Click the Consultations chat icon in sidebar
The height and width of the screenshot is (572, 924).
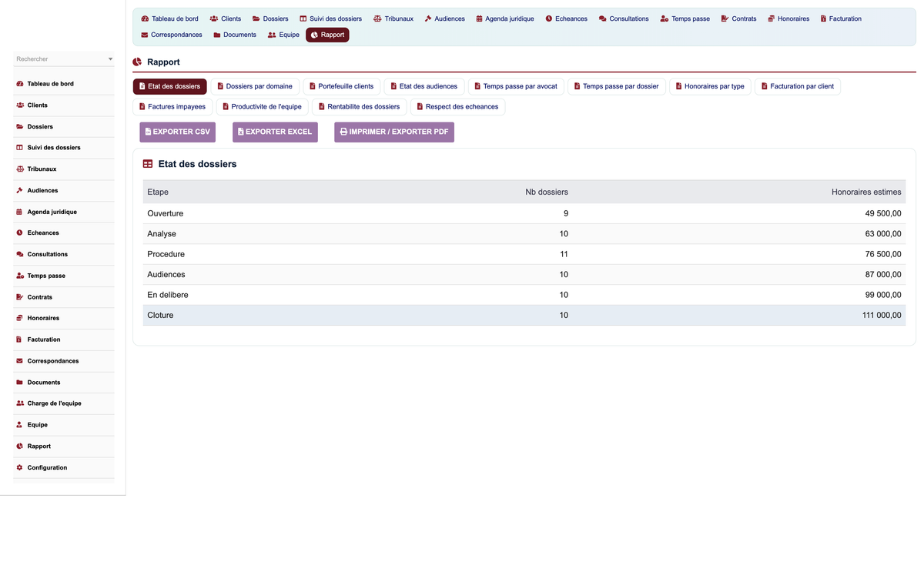19,254
